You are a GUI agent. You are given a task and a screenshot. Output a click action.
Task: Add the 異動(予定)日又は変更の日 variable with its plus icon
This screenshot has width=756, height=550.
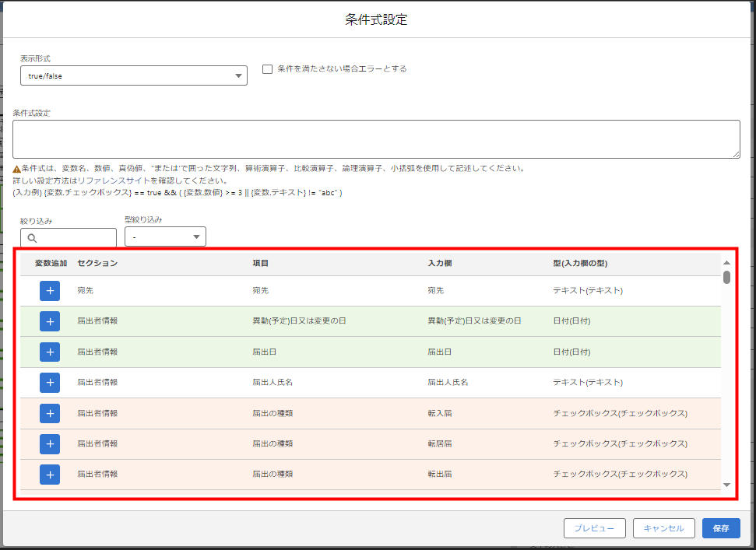[49, 321]
